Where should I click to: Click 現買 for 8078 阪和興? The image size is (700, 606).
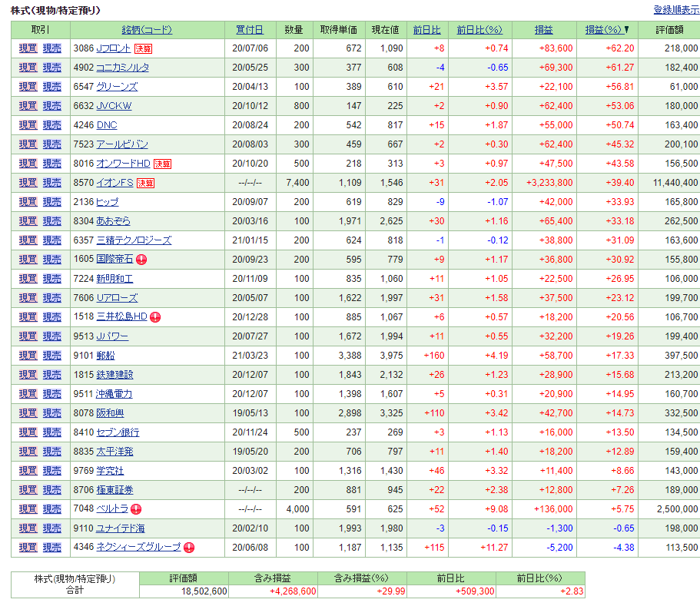pyautogui.click(x=28, y=412)
